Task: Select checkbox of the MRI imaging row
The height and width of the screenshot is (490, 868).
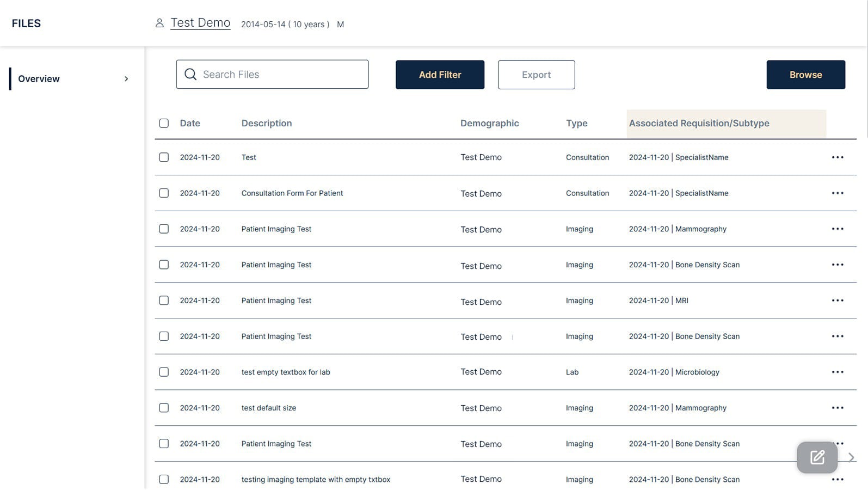Action: coord(164,301)
